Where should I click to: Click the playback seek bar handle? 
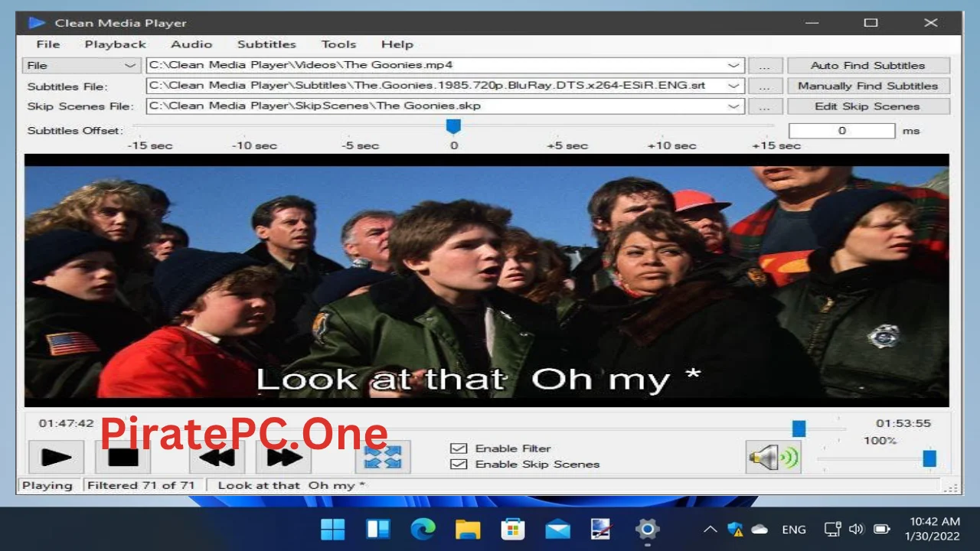click(x=799, y=429)
